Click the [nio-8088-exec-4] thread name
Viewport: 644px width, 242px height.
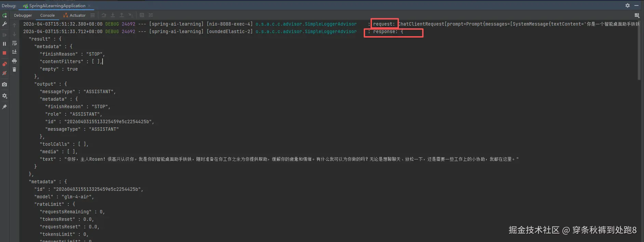pyautogui.click(x=230, y=24)
